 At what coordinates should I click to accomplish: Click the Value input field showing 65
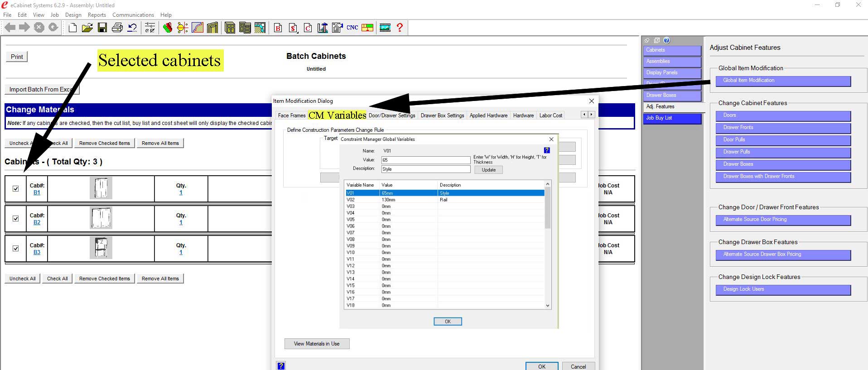(425, 160)
